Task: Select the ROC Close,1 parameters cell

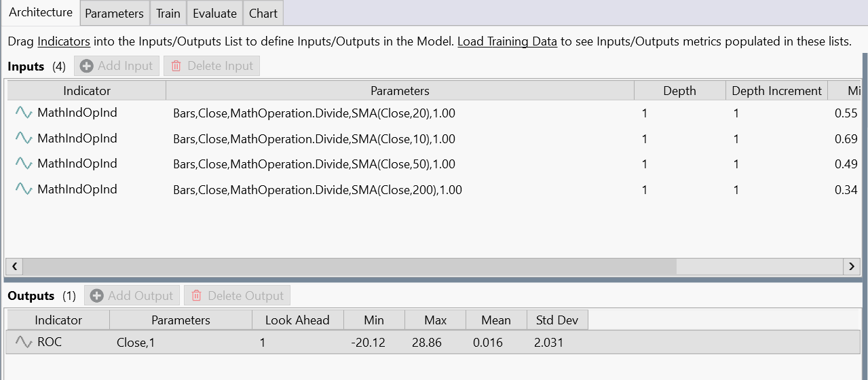Action: [x=136, y=343]
